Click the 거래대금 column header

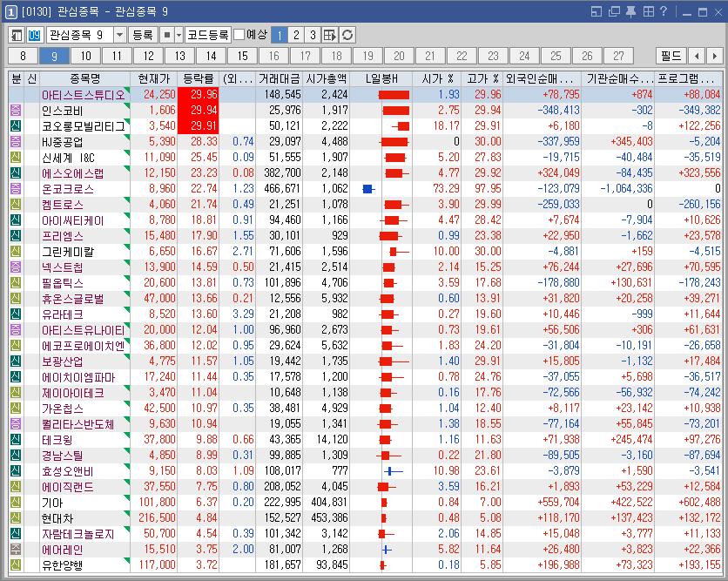(x=279, y=78)
